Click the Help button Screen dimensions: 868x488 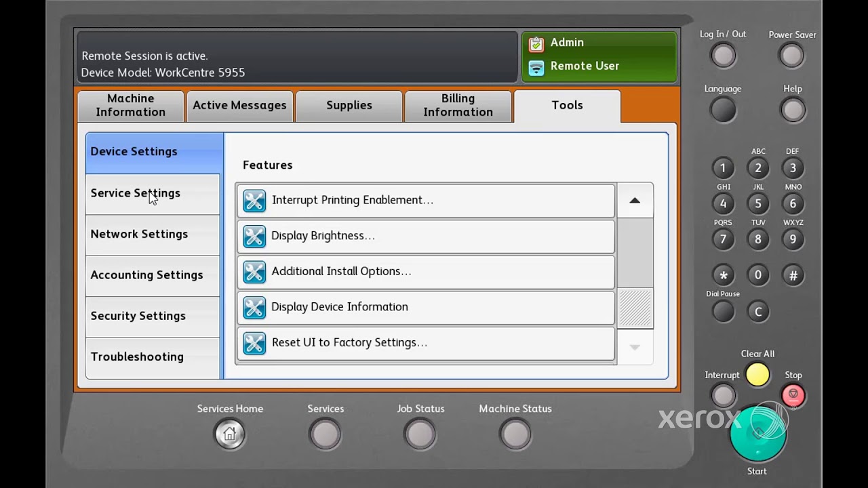(x=792, y=110)
